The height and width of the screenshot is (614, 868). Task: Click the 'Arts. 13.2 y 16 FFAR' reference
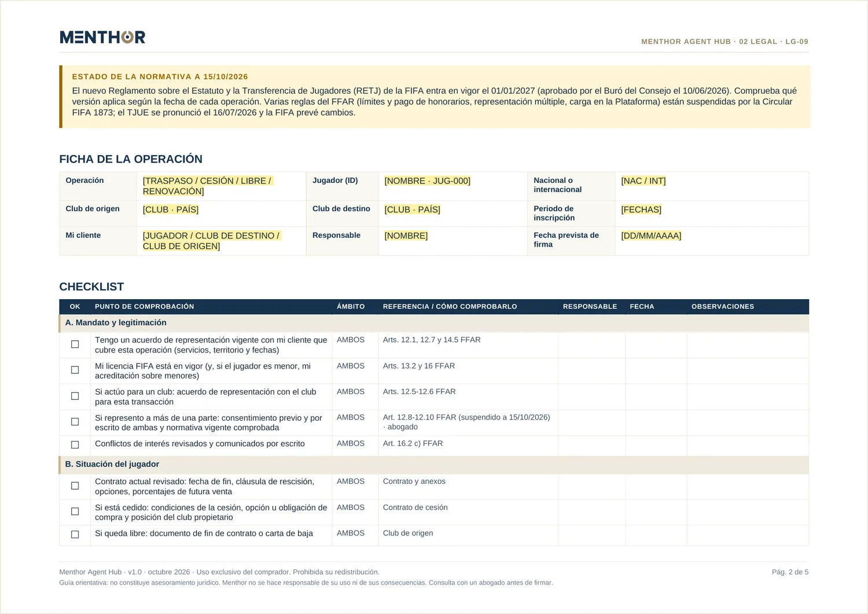pos(419,366)
